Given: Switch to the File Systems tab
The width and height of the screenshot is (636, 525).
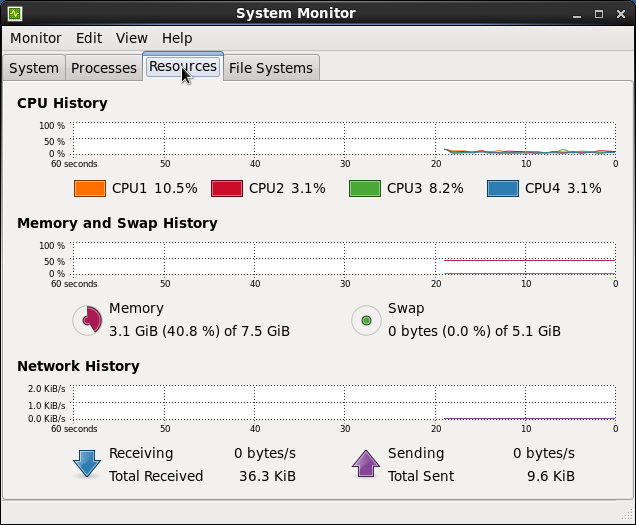Looking at the screenshot, I should click(271, 68).
